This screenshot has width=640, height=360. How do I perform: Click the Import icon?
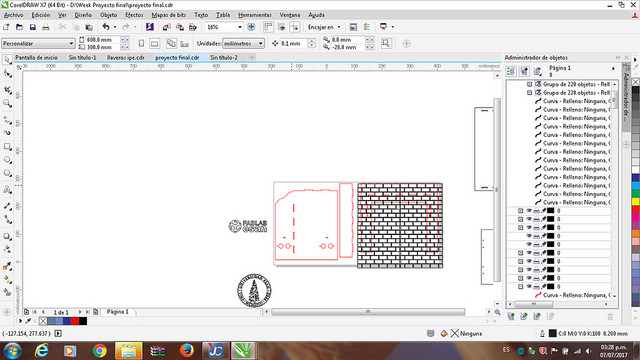click(166, 27)
